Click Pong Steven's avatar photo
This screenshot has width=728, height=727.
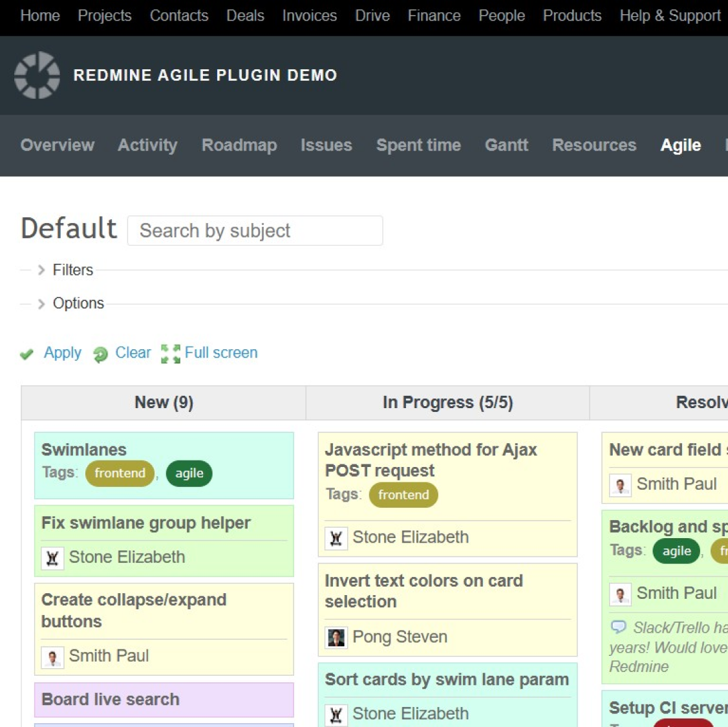(x=336, y=637)
